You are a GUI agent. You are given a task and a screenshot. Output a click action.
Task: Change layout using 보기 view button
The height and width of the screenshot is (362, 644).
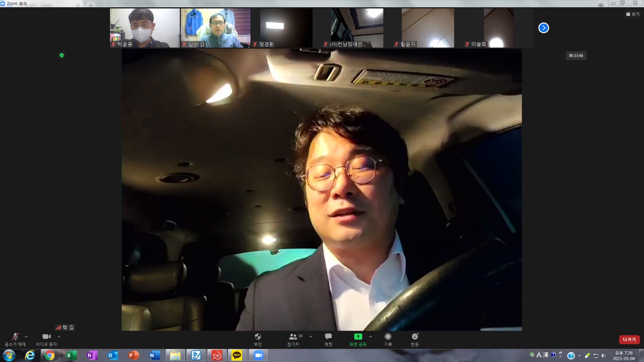[x=632, y=14]
